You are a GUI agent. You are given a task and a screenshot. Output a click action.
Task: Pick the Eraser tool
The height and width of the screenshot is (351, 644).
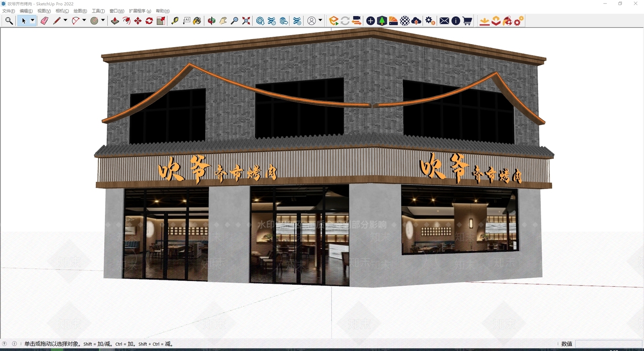pos(44,21)
